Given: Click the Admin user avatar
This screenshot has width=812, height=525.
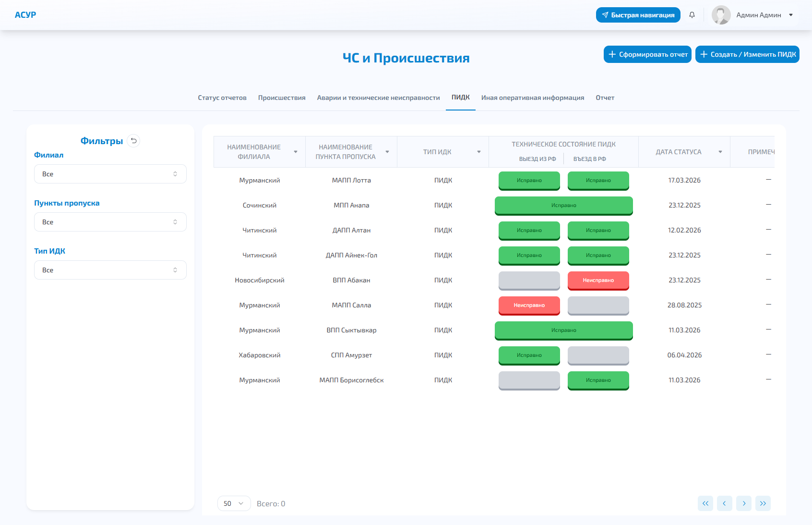Looking at the screenshot, I should pos(721,15).
